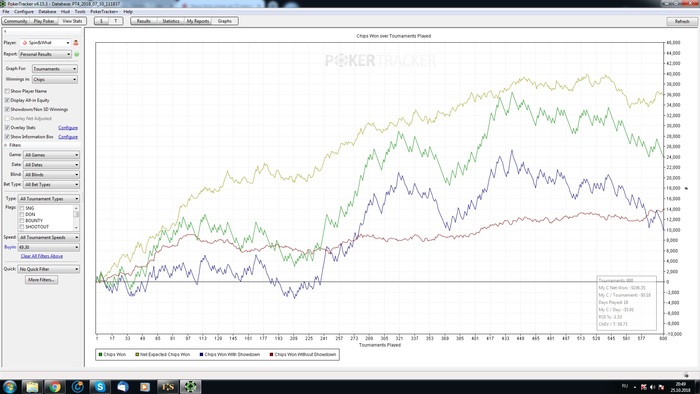Open the Hud menu
The width and height of the screenshot is (700, 394).
65,12
